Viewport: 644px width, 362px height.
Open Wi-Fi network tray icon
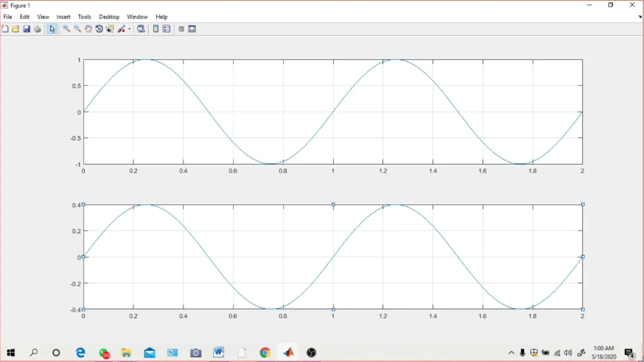[x=557, y=353]
